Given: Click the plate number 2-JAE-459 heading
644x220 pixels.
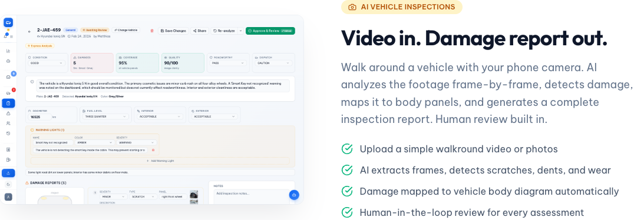Looking at the screenshot, I should tap(49, 30).
